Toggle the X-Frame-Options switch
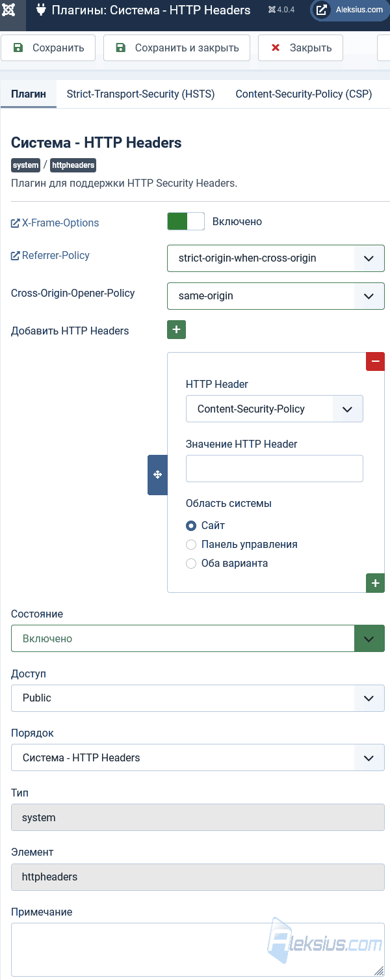Image resolution: width=390 pixels, height=980 pixels. pyautogui.click(x=186, y=222)
